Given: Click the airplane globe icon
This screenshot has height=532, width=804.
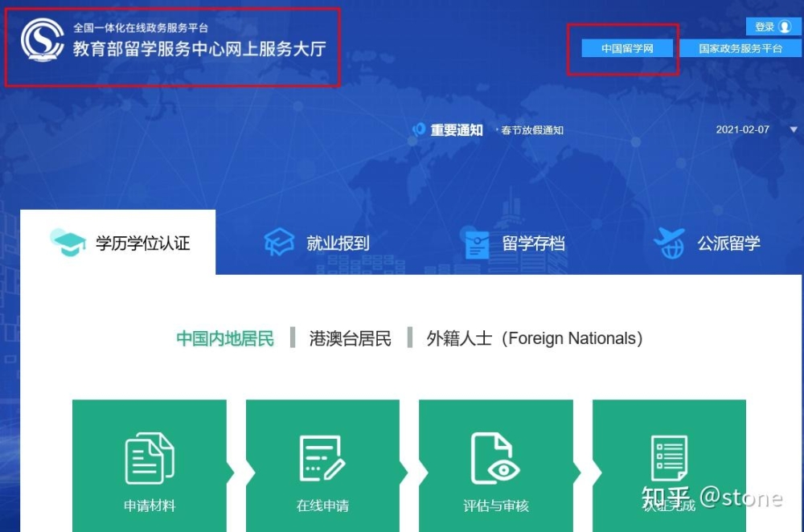Looking at the screenshot, I should click(x=670, y=243).
